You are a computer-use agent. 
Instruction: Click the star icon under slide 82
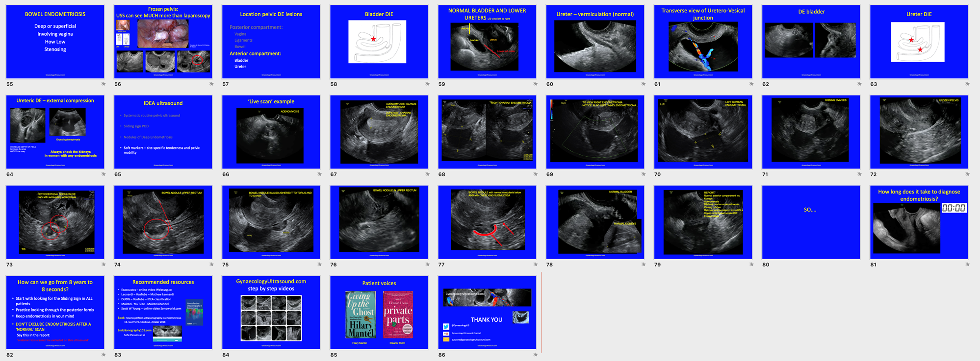click(x=103, y=355)
